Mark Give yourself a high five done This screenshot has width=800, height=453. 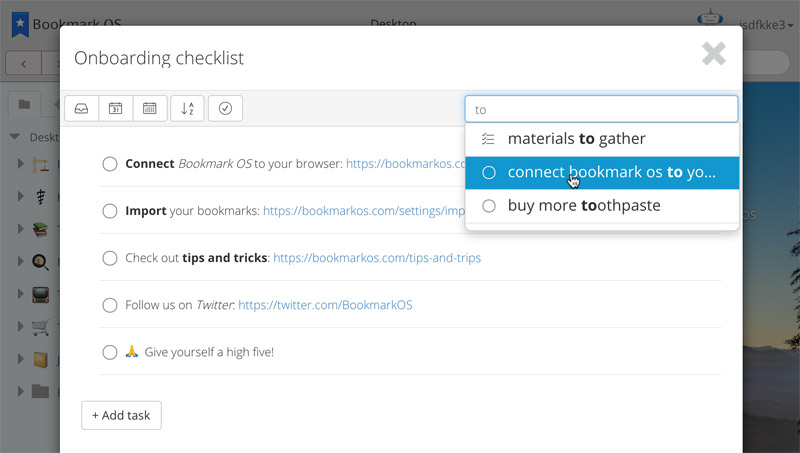[x=110, y=352]
